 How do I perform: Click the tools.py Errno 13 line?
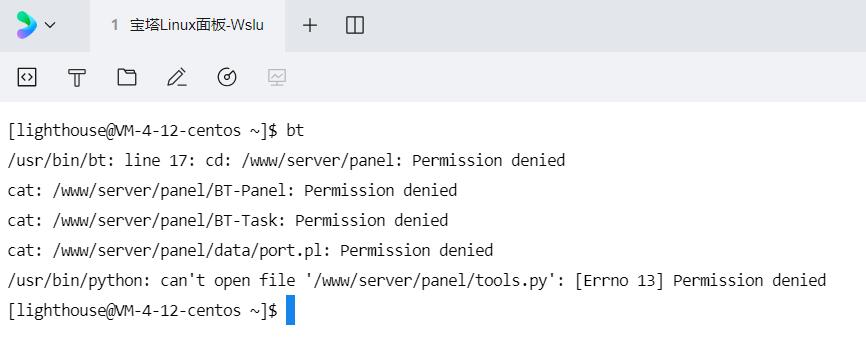(417, 280)
